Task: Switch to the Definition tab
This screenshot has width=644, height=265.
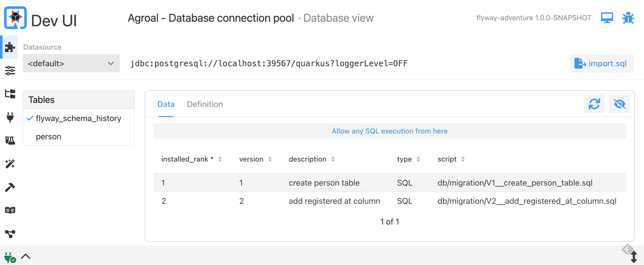Action: [205, 104]
